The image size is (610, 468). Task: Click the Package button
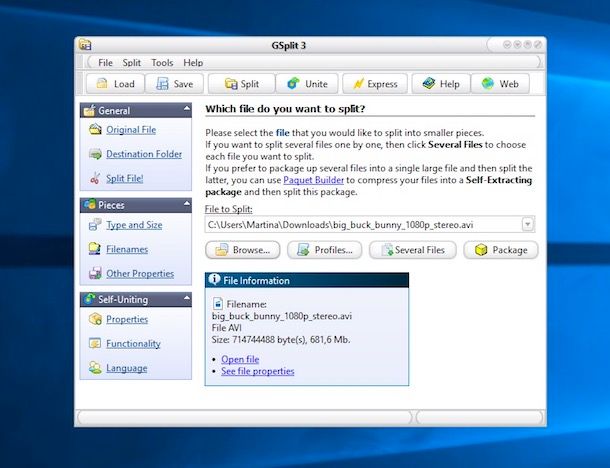pos(501,250)
